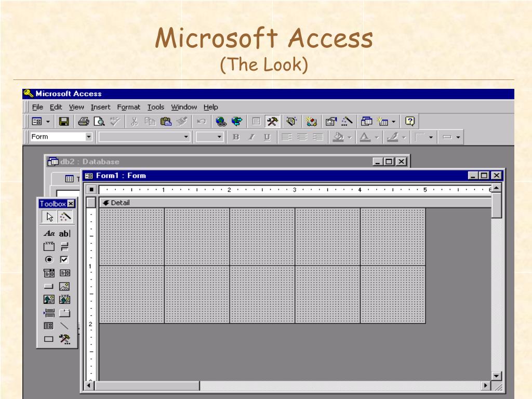Click the Field List icon

(256, 122)
